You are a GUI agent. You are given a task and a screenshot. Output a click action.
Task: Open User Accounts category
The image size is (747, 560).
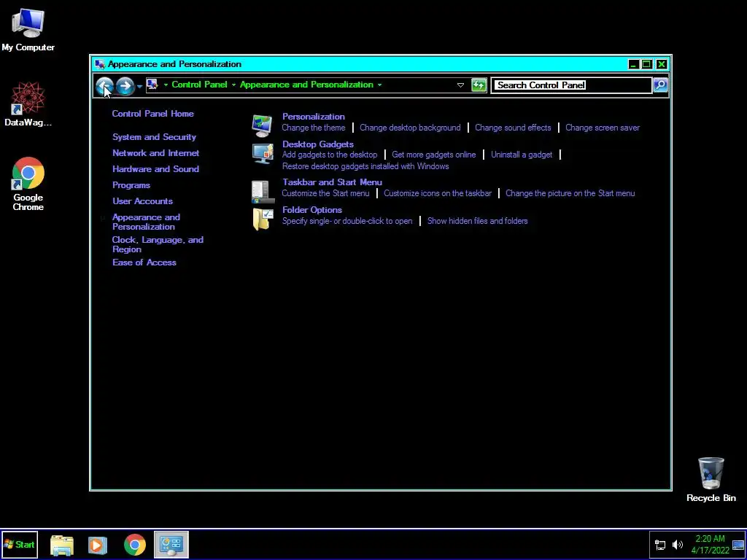(142, 201)
